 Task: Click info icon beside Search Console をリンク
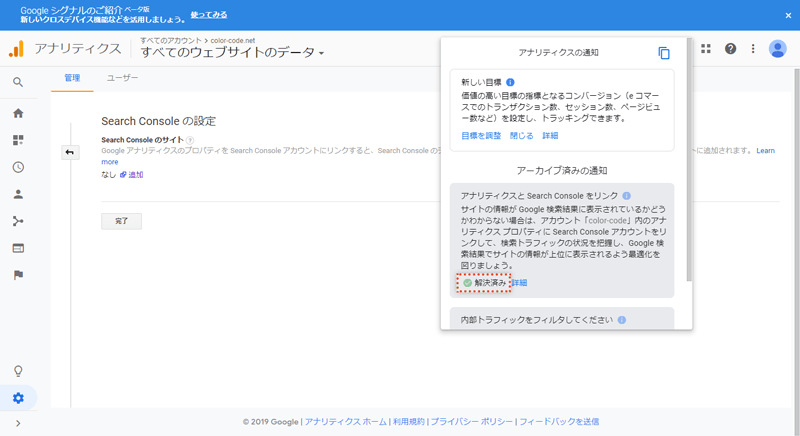[x=627, y=196]
